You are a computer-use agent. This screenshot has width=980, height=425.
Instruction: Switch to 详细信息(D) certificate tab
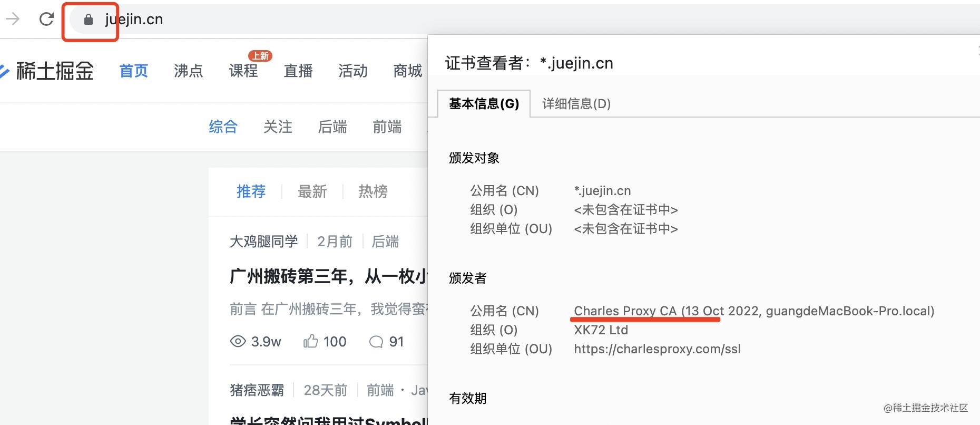tap(576, 104)
